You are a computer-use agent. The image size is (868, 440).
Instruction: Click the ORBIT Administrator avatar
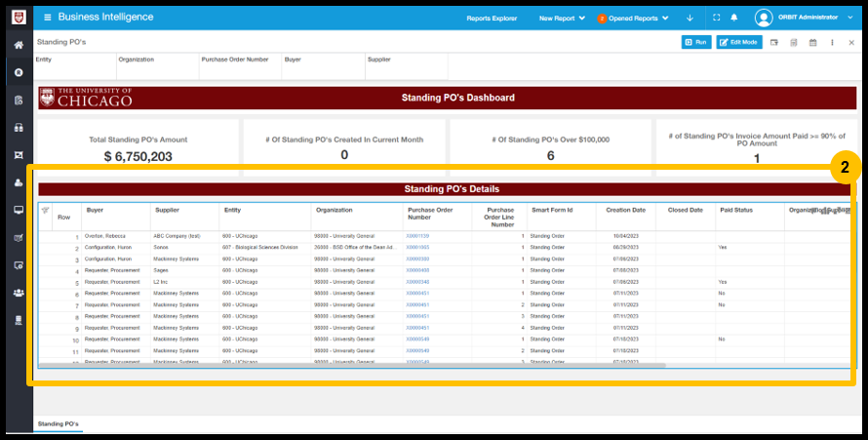pyautogui.click(x=764, y=19)
